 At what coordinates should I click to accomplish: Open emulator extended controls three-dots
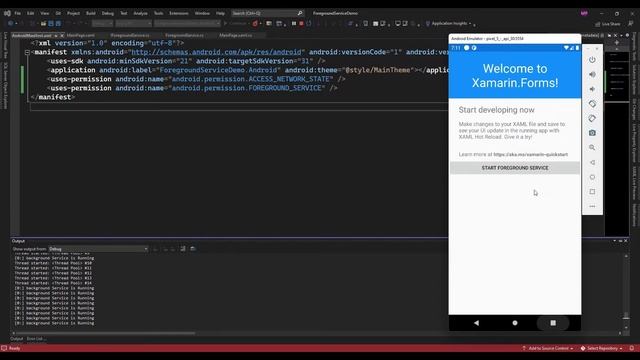pos(592,206)
